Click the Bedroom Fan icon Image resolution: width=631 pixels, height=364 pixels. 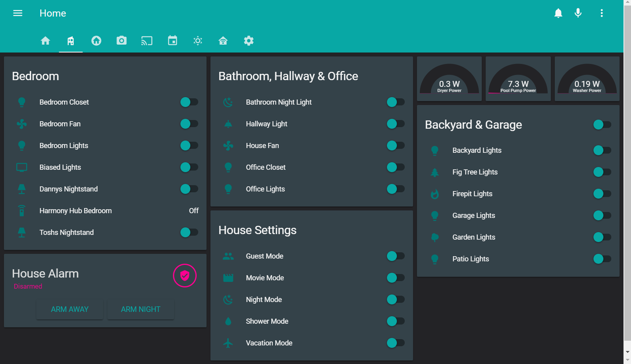[x=22, y=124]
